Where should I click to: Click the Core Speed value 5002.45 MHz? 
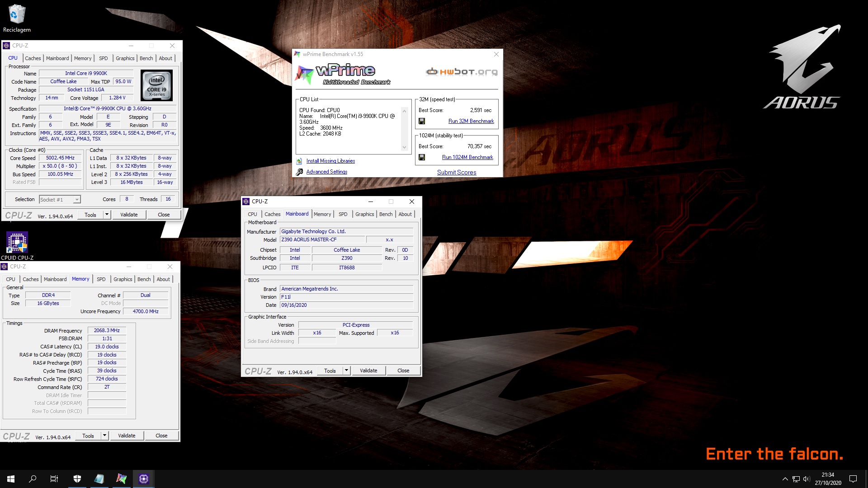tap(60, 158)
